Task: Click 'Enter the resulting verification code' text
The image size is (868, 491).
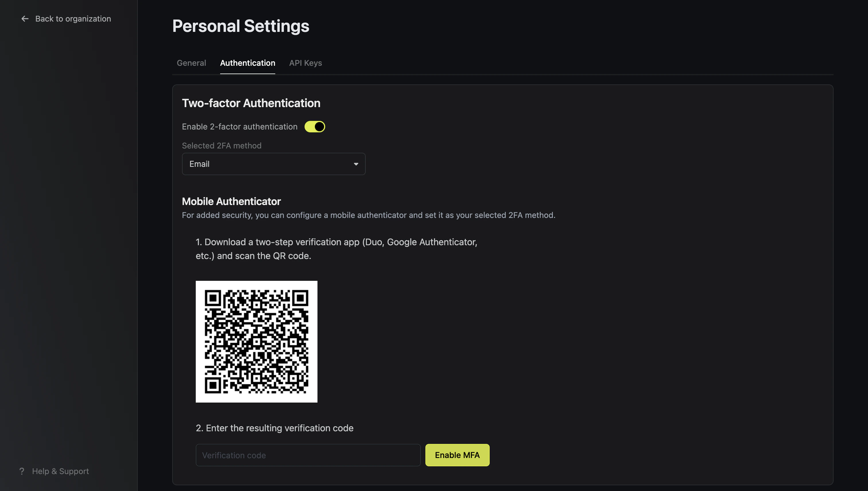Action: 274,428
